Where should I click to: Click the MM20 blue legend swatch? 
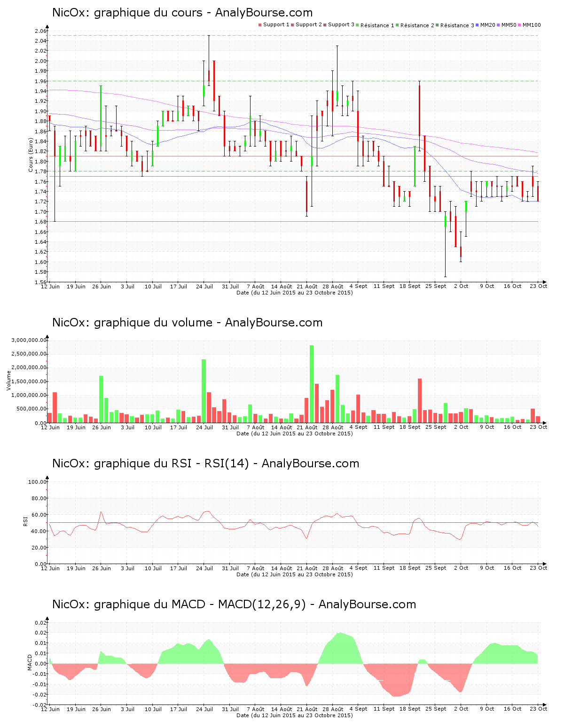478,25
